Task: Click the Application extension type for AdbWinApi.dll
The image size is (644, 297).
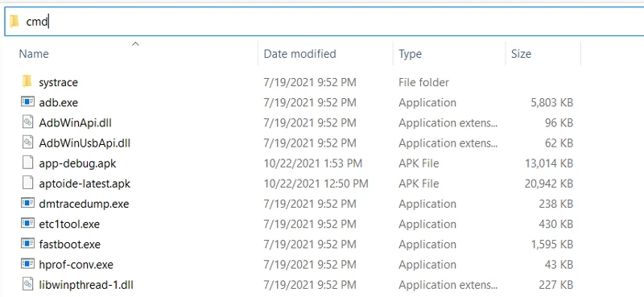Action: click(448, 123)
